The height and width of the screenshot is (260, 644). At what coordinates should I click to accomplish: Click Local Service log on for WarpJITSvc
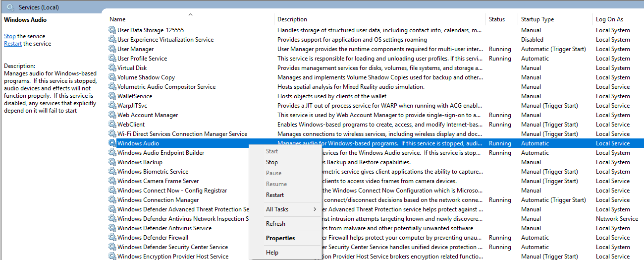coord(613,106)
